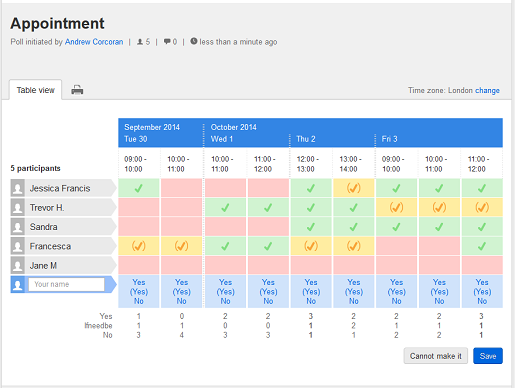Click the clock icon near timestamp

coord(194,41)
